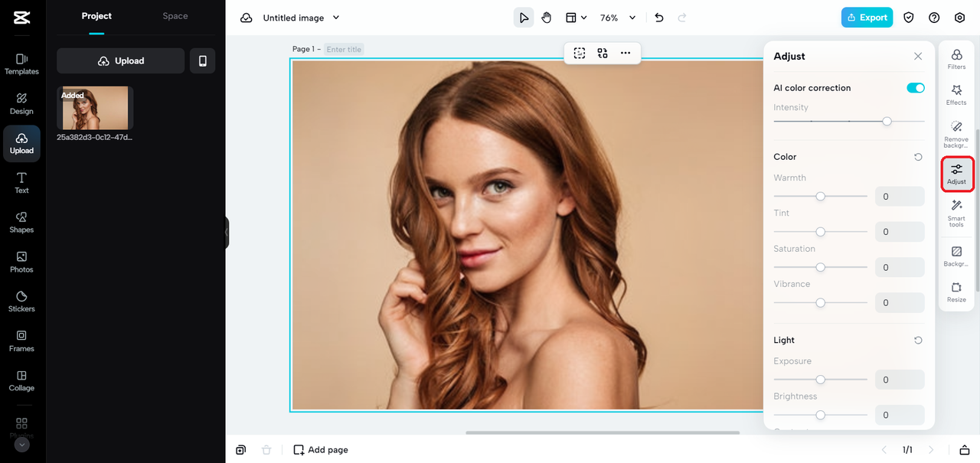
Task: Open the three-dot more options menu
Action: click(x=626, y=53)
